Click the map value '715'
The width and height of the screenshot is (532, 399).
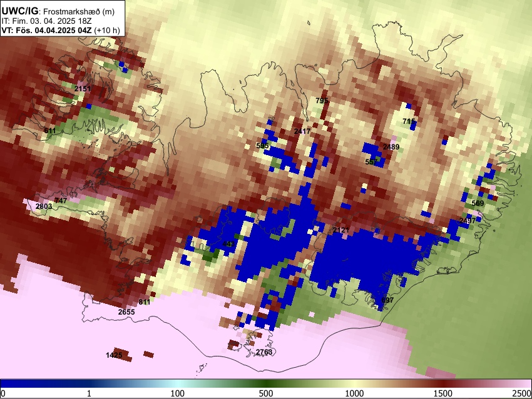tap(409, 121)
